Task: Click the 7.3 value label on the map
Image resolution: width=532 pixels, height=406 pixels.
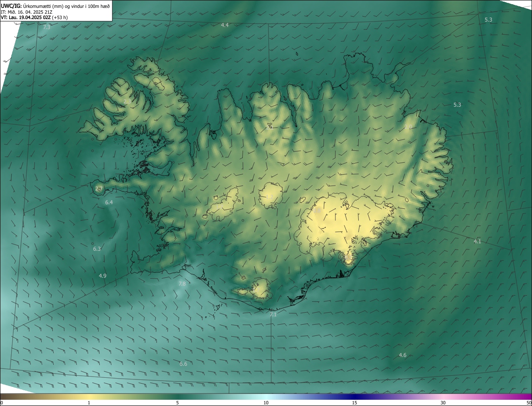Action: [47, 27]
